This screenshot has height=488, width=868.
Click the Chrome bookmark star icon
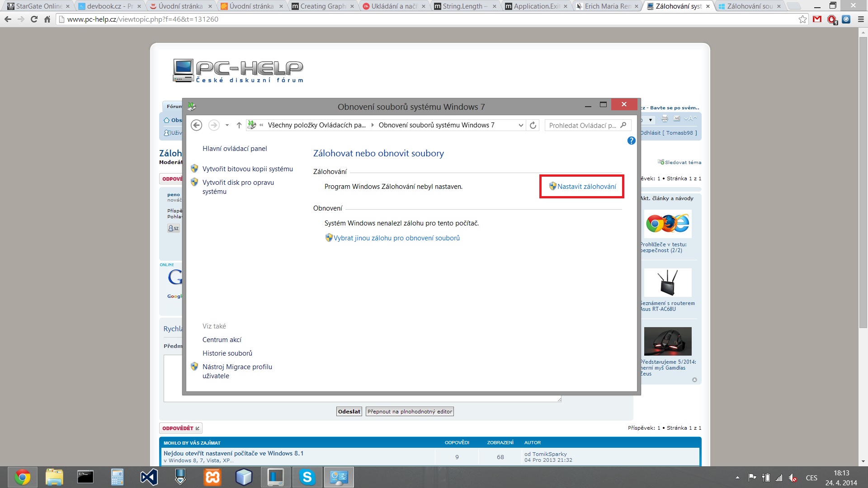[802, 19]
